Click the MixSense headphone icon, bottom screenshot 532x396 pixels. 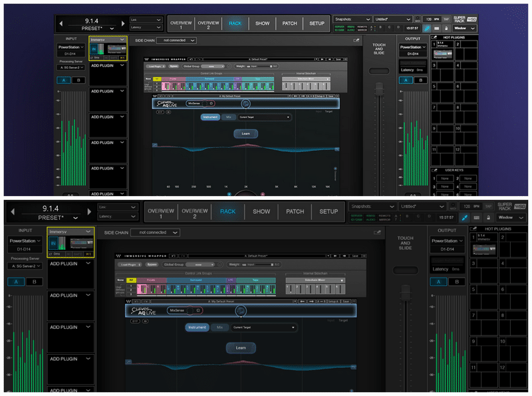click(198, 310)
